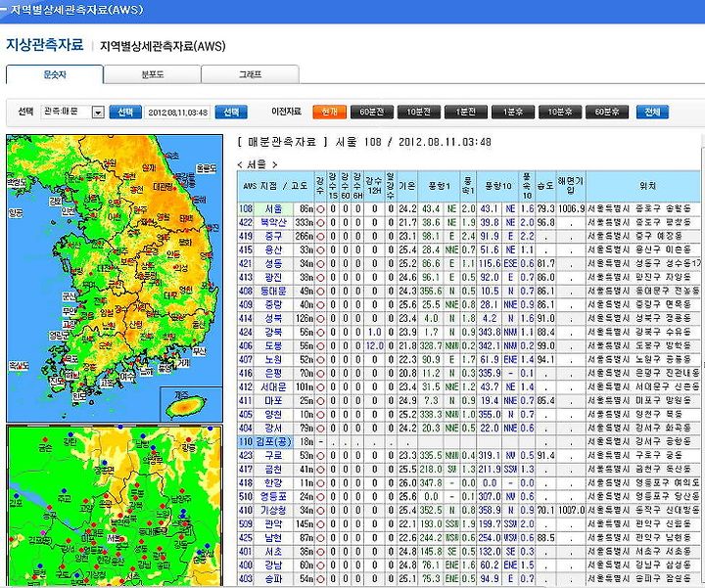This screenshot has width=705, height=588.
Task: Switch to the 문숫자 tab
Action: [55, 74]
